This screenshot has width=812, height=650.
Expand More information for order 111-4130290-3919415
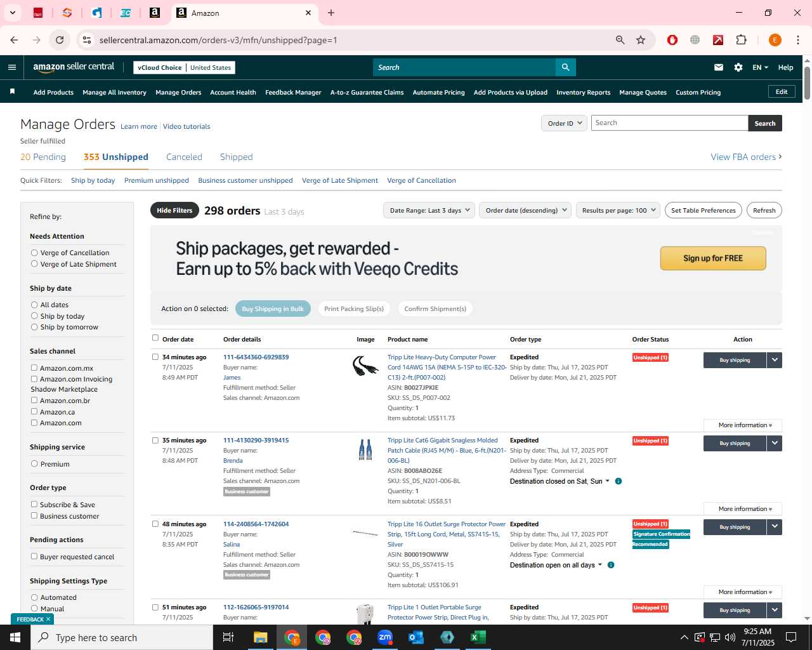click(743, 509)
